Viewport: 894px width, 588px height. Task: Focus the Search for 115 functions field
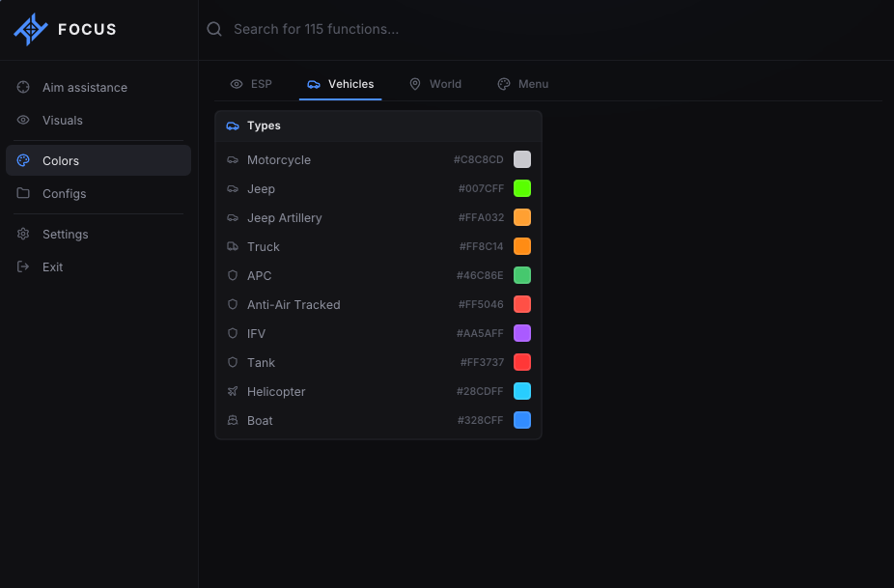tap(546, 29)
